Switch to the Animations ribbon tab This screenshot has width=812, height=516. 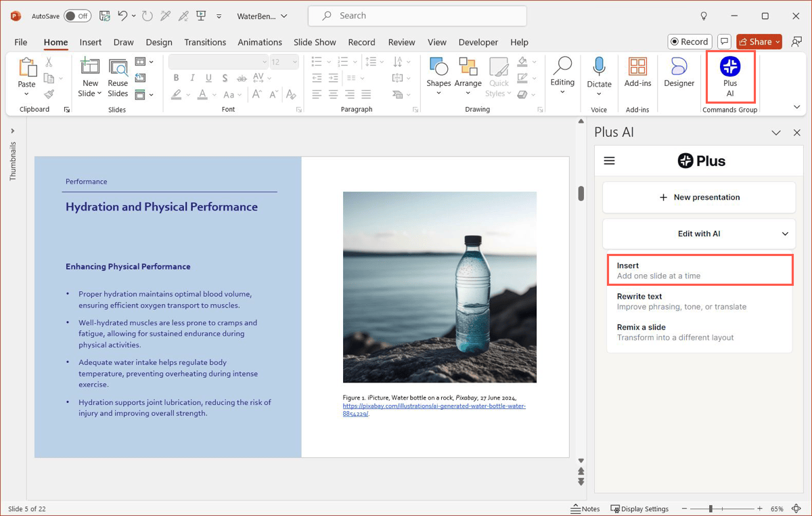pos(260,42)
